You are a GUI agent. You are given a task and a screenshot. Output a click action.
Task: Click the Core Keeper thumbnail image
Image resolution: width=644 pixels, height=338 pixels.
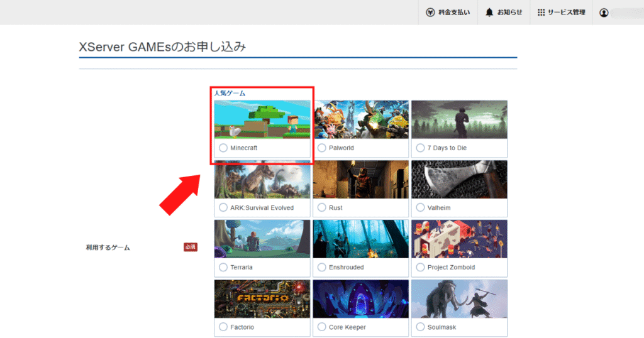pyautogui.click(x=360, y=298)
